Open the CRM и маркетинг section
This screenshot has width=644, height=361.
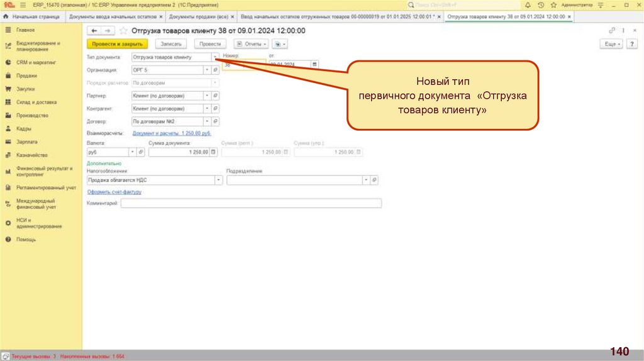(x=36, y=62)
